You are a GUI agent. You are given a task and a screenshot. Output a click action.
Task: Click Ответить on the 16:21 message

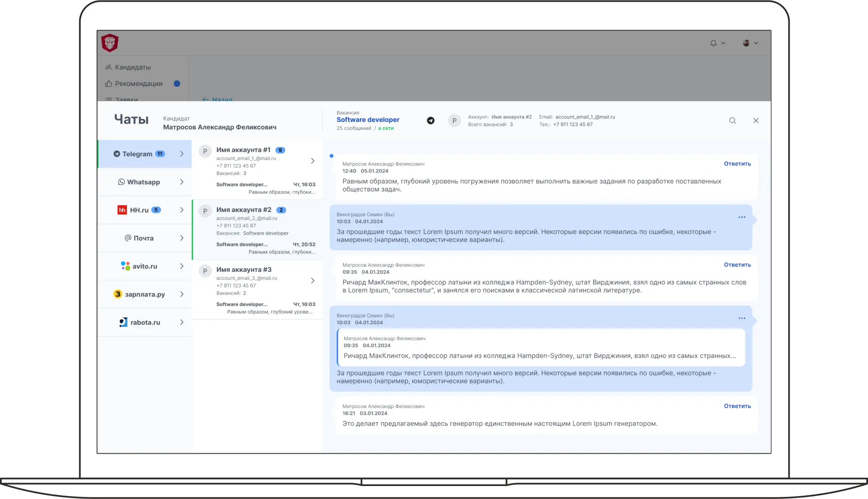point(737,406)
